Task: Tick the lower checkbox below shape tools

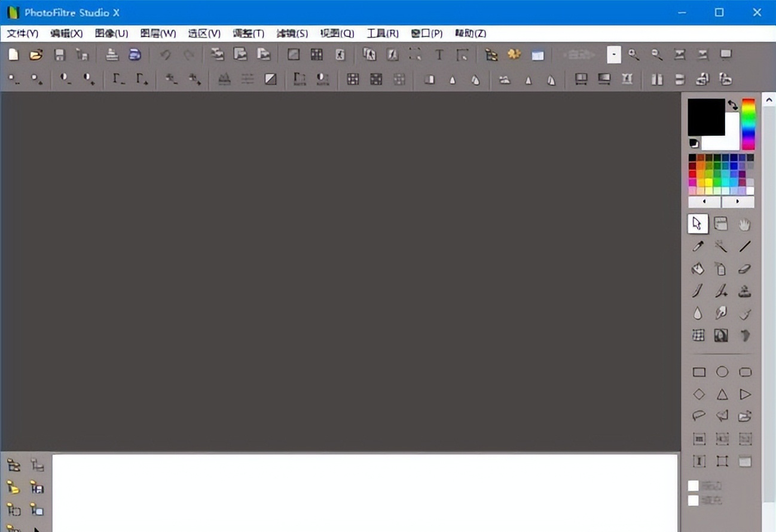Action: coord(693,500)
